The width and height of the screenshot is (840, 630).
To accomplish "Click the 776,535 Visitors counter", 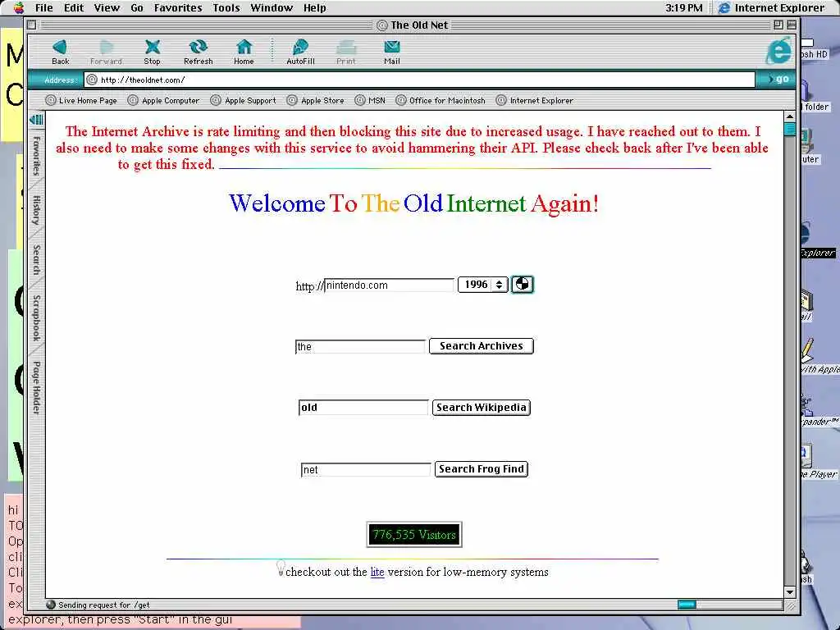I will [x=414, y=535].
